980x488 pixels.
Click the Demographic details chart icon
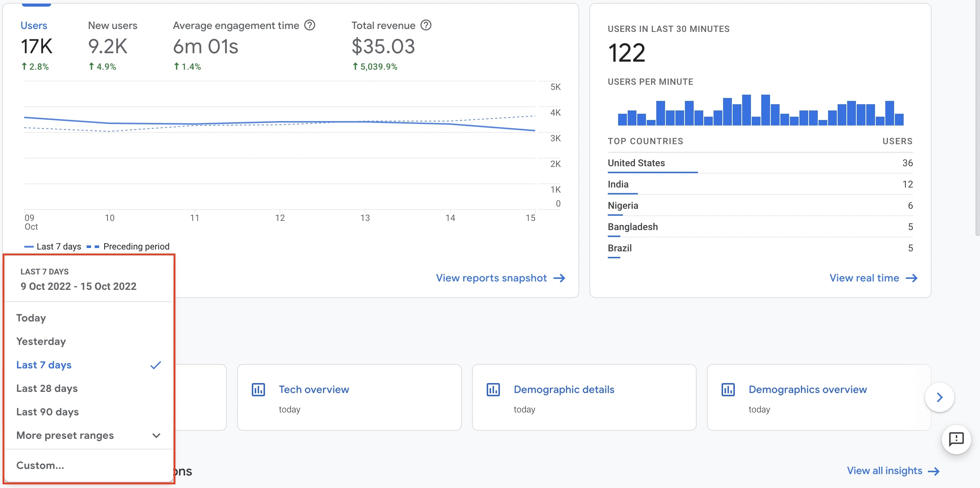493,389
